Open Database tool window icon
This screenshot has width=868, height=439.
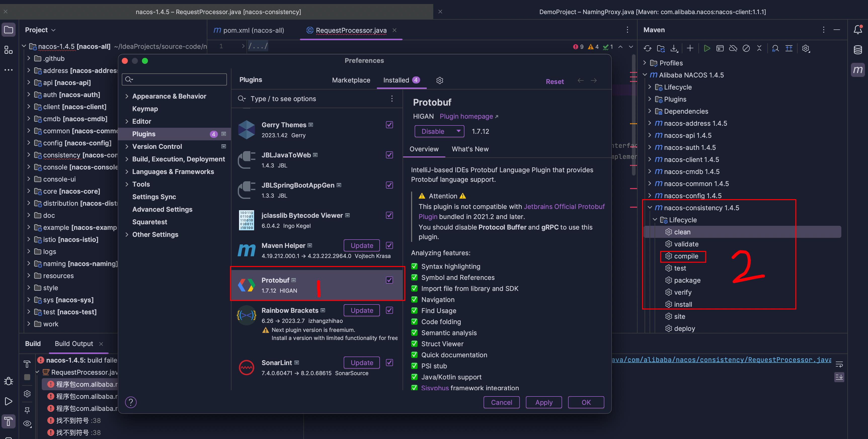tap(858, 50)
